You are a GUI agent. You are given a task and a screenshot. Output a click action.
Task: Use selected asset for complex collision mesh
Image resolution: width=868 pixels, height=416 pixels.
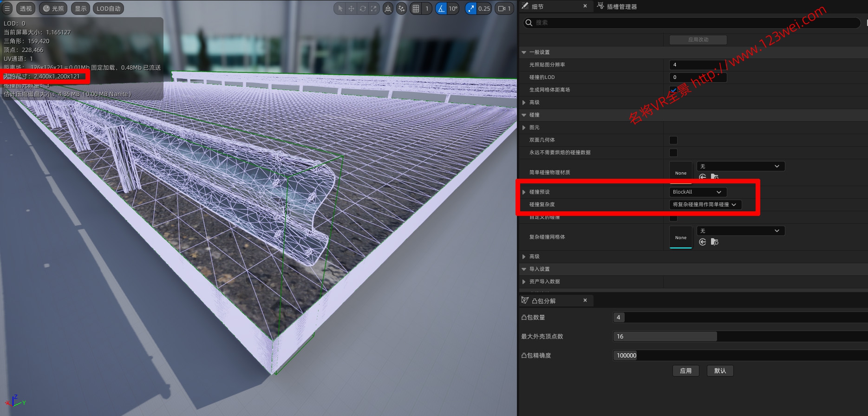tap(703, 242)
